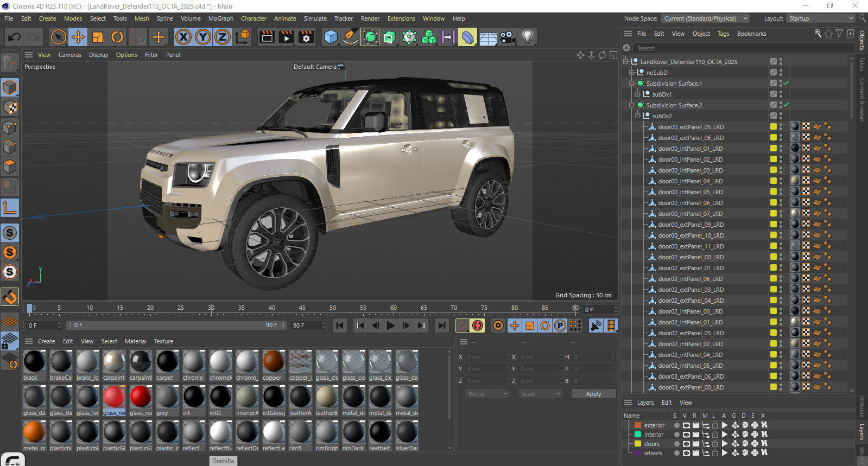Open material manager Texture menu

163,341
